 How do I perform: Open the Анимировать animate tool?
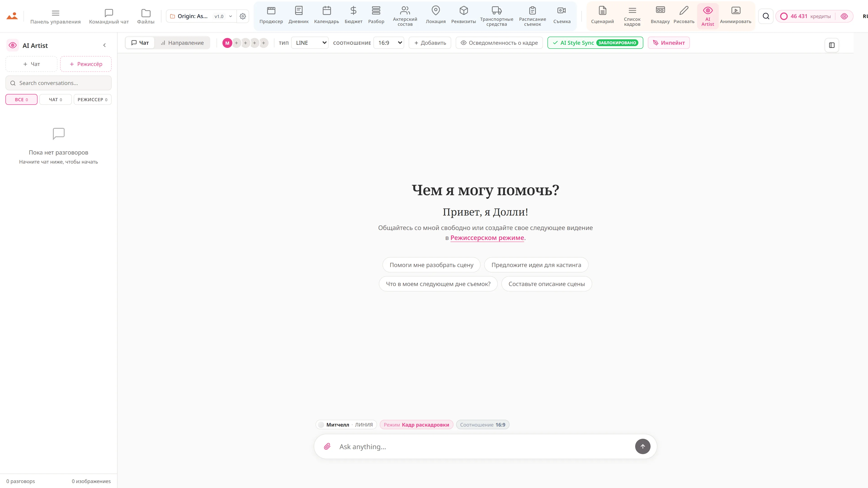(x=735, y=16)
